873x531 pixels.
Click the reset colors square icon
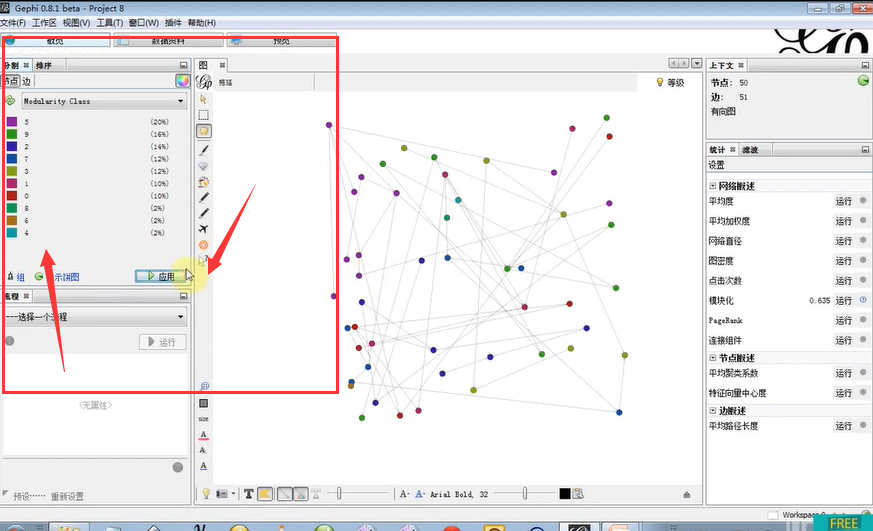tap(204, 403)
